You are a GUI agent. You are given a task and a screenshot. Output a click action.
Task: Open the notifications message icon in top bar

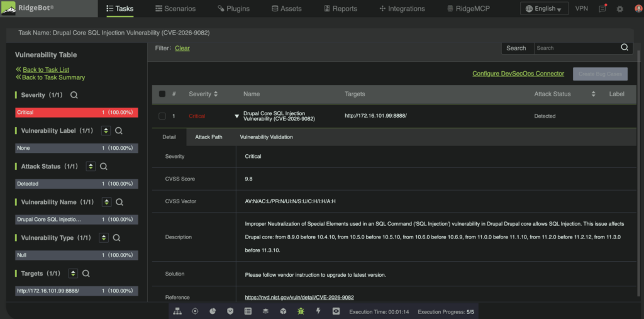coord(602,9)
